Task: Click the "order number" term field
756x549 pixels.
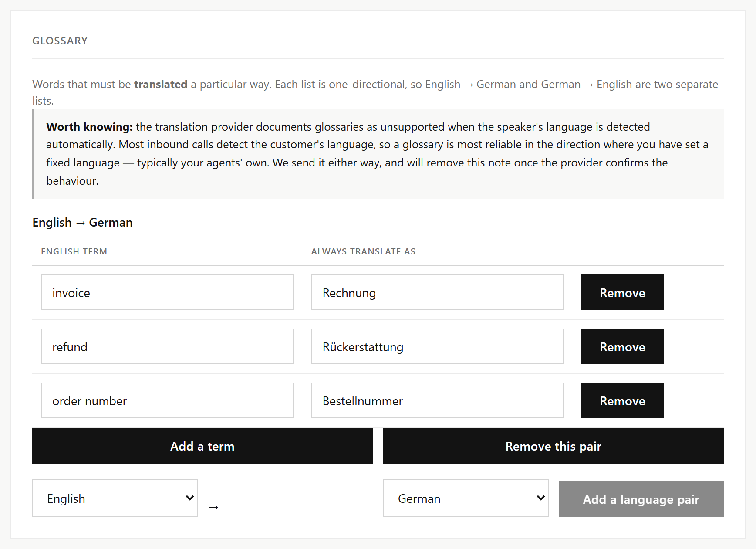Action: (167, 400)
